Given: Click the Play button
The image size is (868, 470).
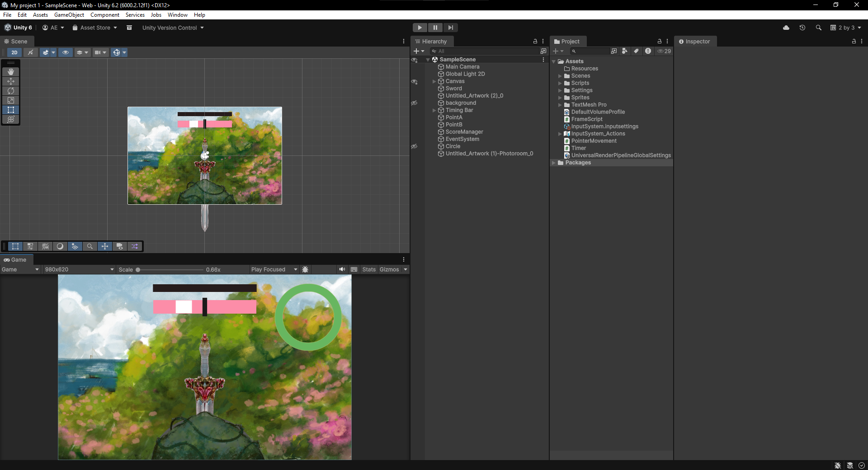Looking at the screenshot, I should 420,28.
